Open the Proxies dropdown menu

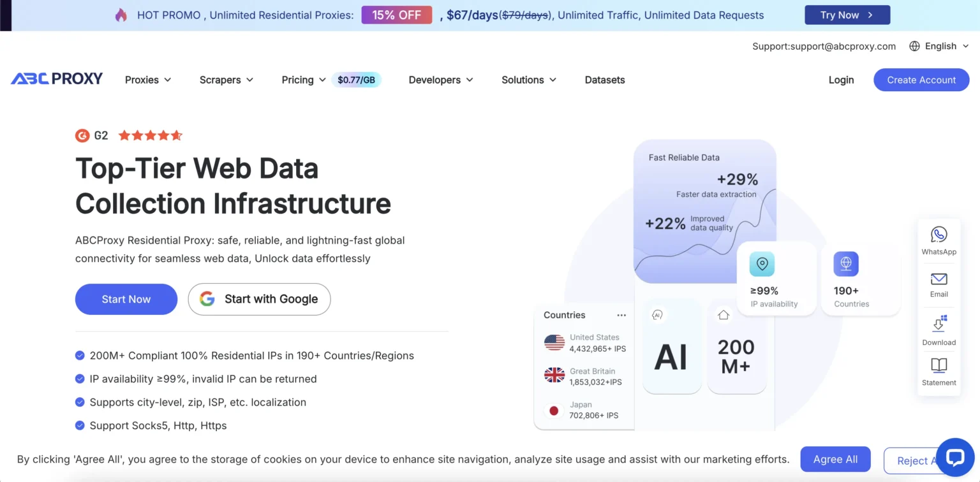tap(147, 80)
